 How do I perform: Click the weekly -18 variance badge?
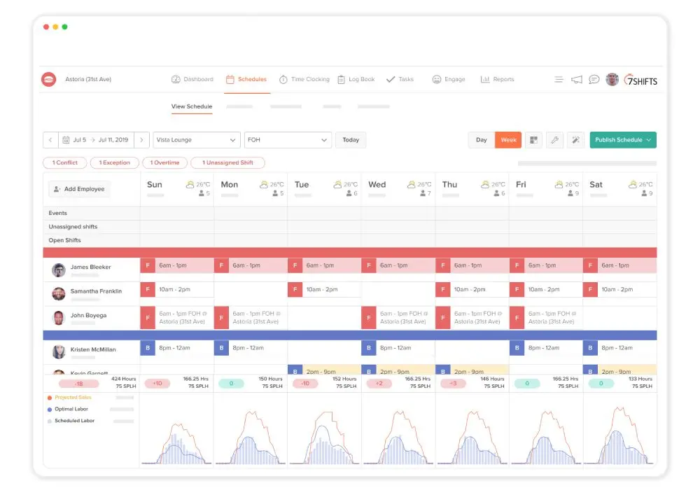[x=79, y=384]
